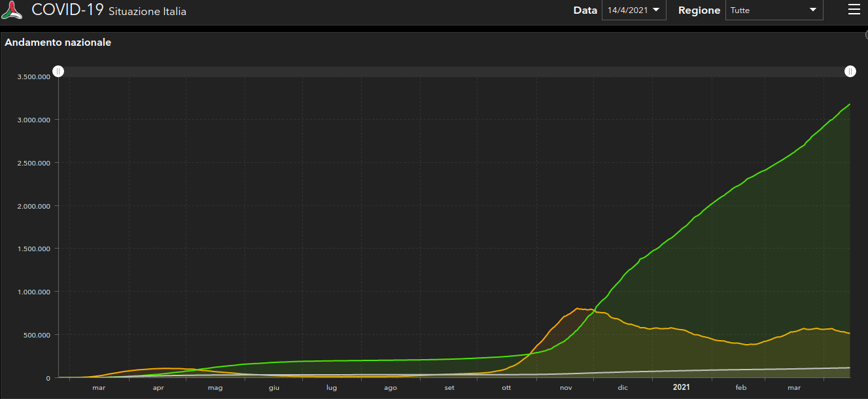Open the Data date dropdown
The image size is (868, 399).
click(633, 10)
